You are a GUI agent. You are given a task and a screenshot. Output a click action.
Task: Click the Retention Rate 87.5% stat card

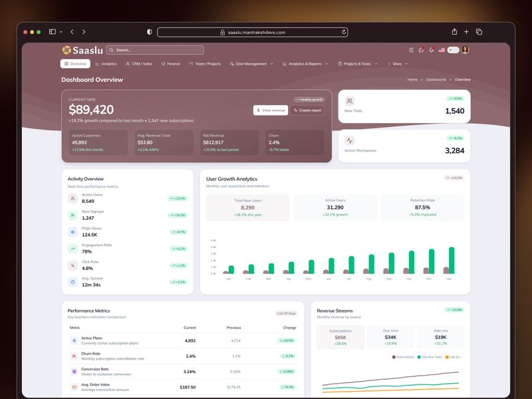[x=422, y=207]
